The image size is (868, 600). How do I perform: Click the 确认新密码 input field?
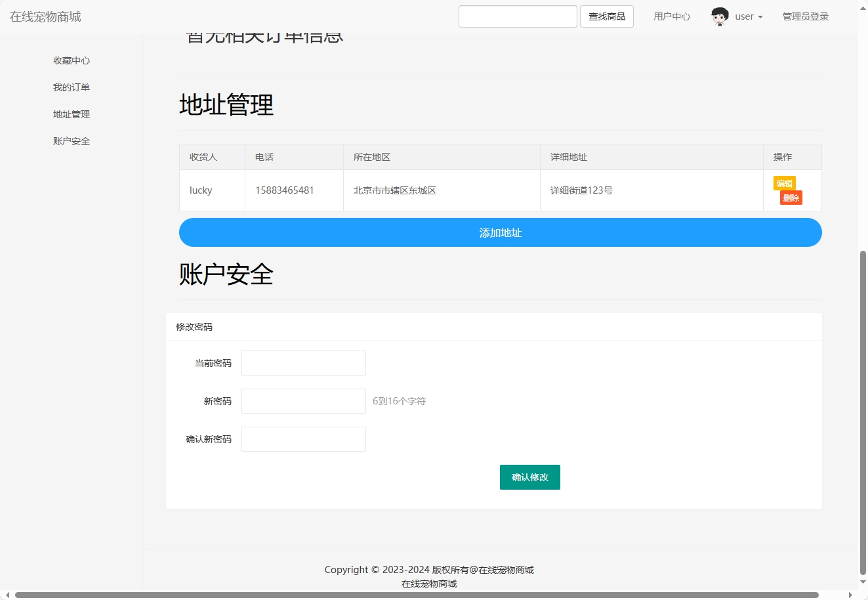[303, 439]
